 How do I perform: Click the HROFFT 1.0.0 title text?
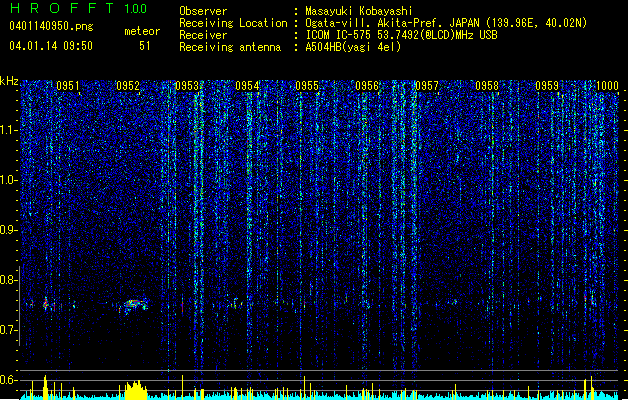79,8
